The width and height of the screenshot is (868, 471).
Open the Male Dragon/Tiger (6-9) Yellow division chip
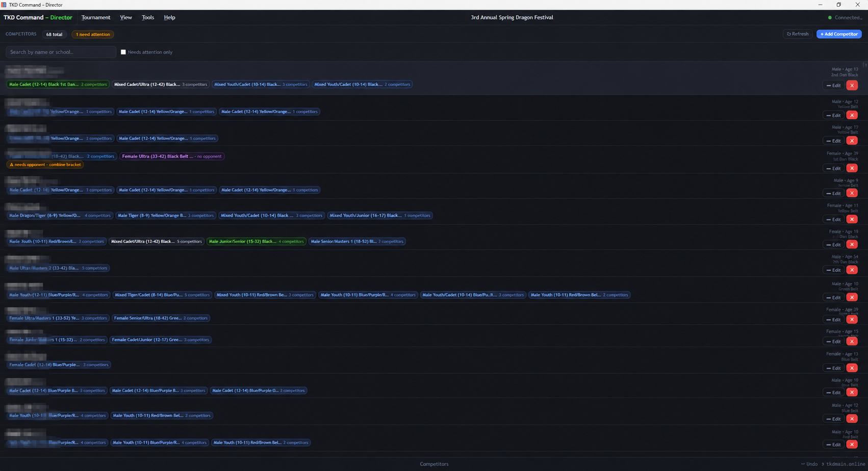60,216
